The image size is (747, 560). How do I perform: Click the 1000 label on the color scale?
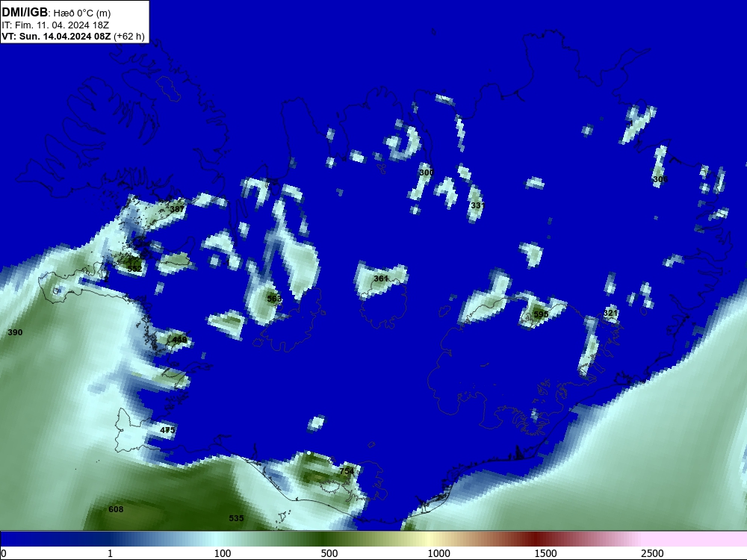click(x=438, y=553)
